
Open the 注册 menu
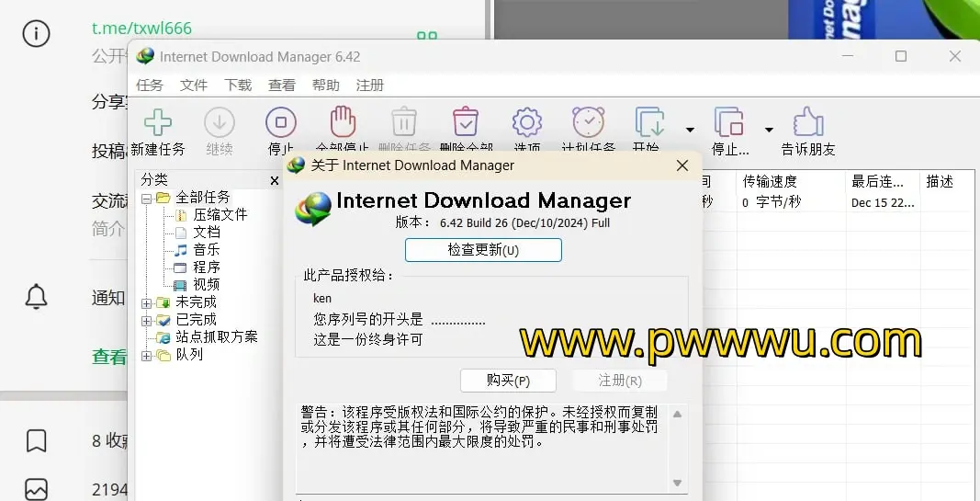370,85
